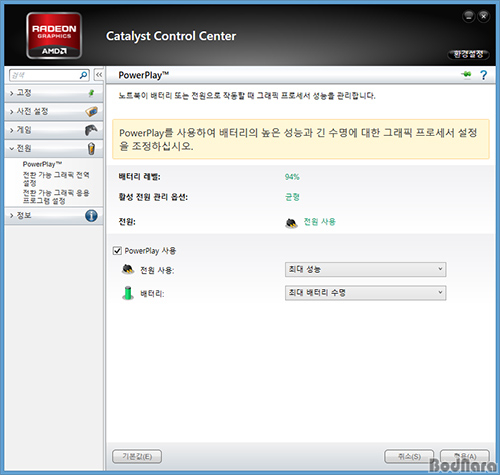The width and height of the screenshot is (500, 475).
Task: Expand the 고정 section
Action: coord(53,93)
